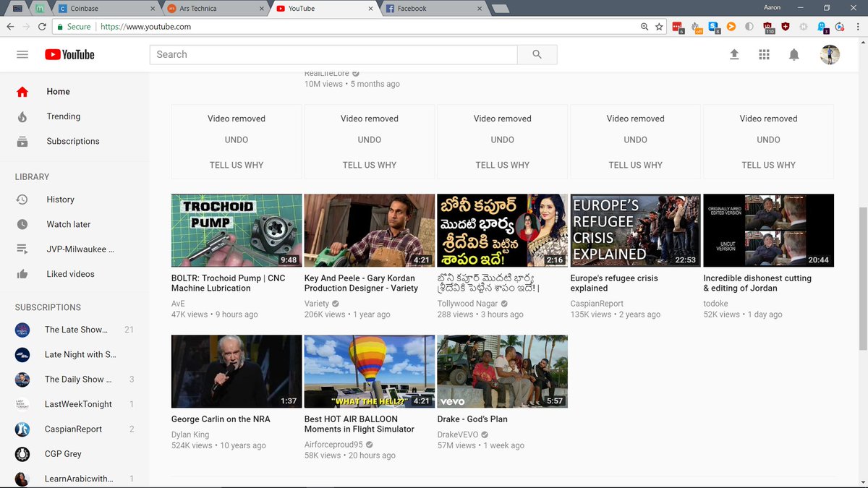Open the Key And Peele video thumbnail

click(x=370, y=231)
